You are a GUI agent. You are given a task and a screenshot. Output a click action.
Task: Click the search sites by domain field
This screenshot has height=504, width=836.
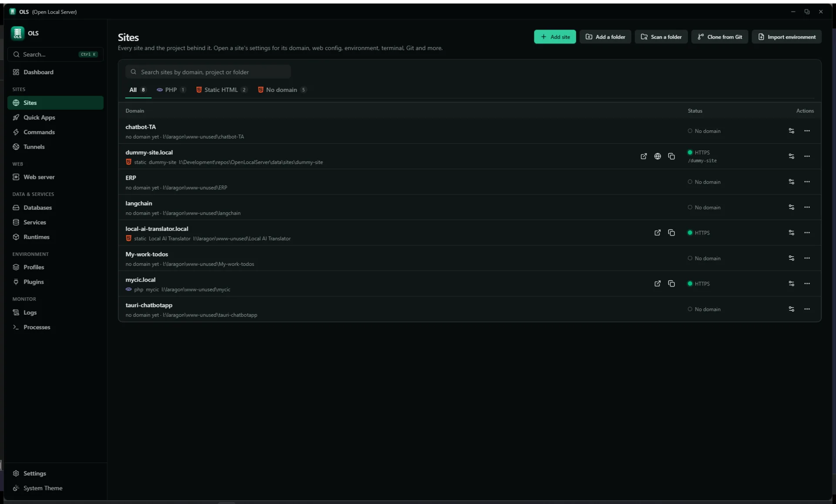(208, 72)
